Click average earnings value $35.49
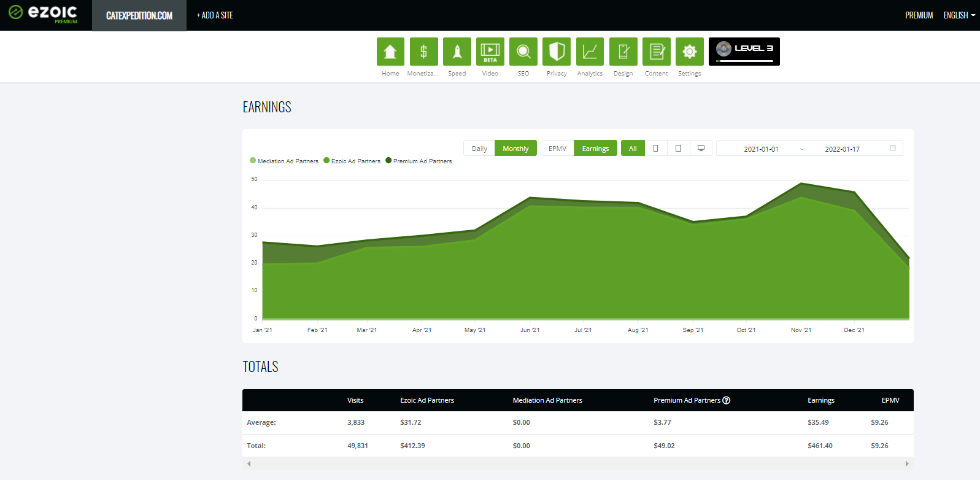This screenshot has height=480, width=980. (x=818, y=422)
